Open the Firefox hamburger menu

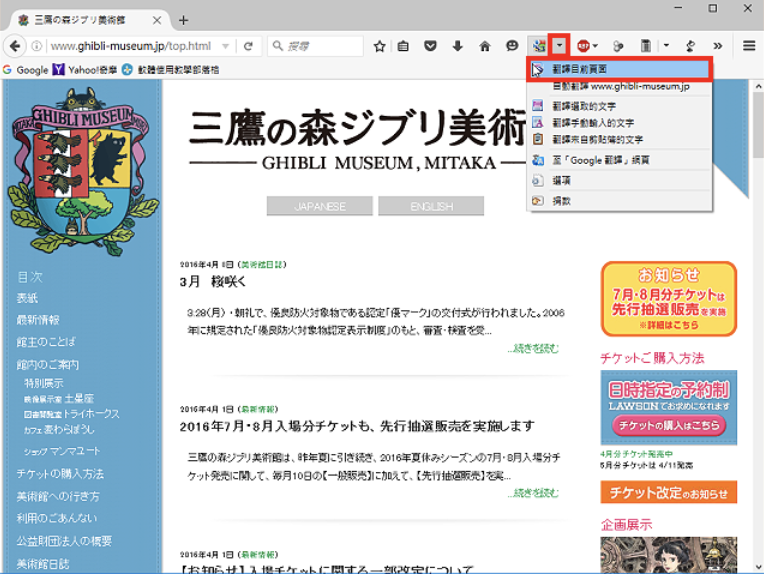(x=749, y=46)
